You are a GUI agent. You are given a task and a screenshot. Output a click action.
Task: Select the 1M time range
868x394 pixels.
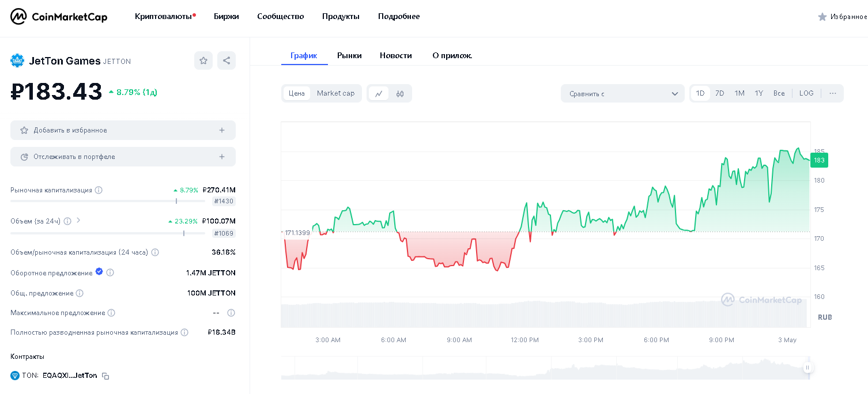point(739,93)
